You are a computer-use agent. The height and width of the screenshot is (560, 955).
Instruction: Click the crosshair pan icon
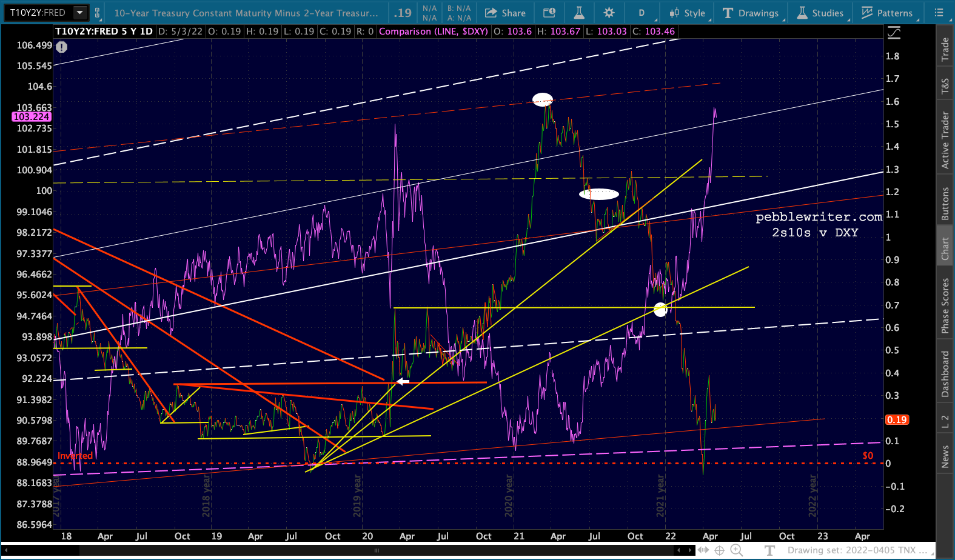pyautogui.click(x=719, y=550)
